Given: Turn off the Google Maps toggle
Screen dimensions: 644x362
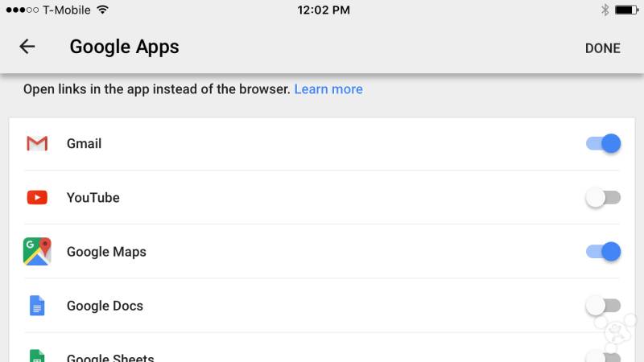Looking at the screenshot, I should point(603,252).
